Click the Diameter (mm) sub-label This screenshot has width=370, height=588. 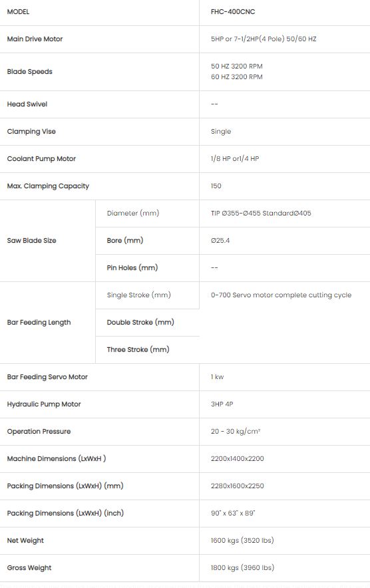click(133, 213)
